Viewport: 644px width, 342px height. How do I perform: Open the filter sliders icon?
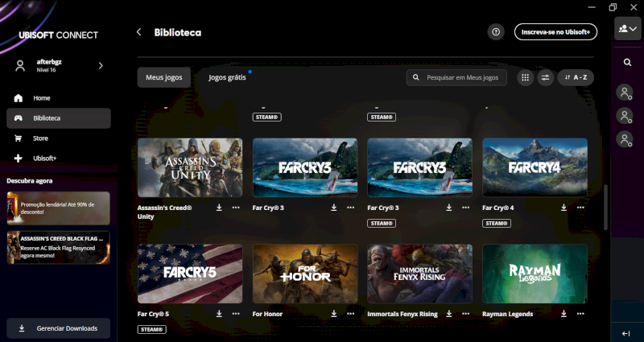545,77
